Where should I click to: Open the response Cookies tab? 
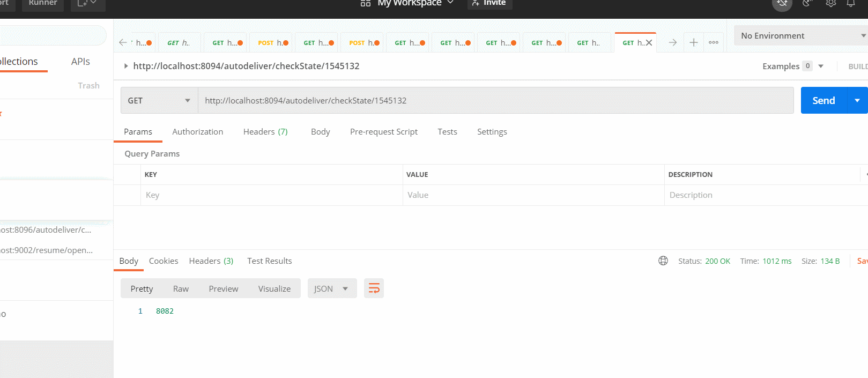[x=164, y=261]
